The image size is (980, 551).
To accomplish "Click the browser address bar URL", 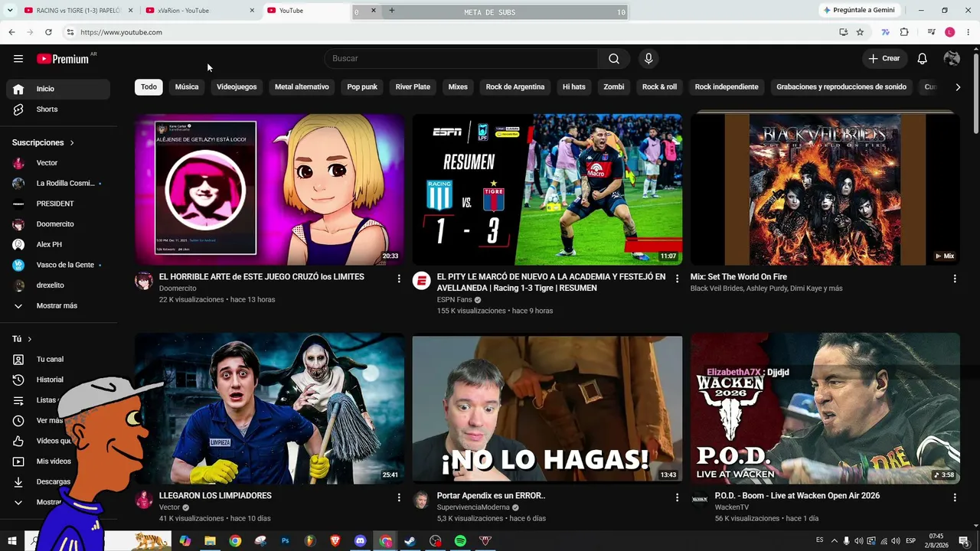I will [121, 32].
